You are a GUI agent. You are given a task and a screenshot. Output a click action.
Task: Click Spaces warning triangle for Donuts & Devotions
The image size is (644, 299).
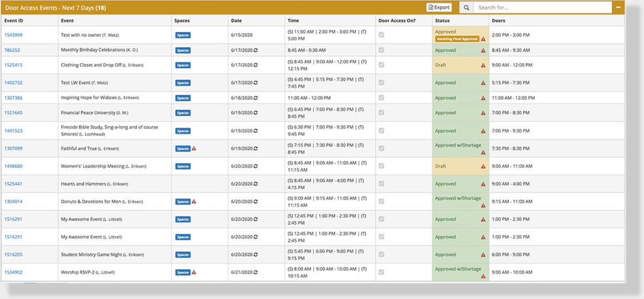click(x=194, y=202)
